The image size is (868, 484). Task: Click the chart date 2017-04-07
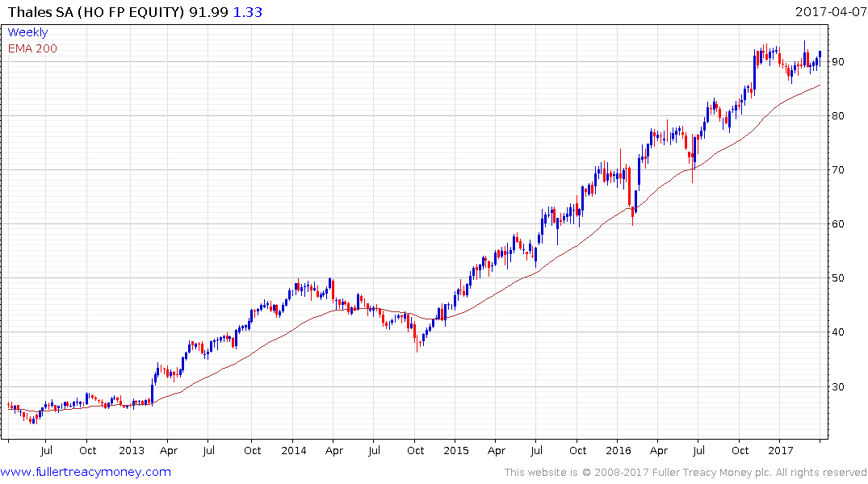830,12
